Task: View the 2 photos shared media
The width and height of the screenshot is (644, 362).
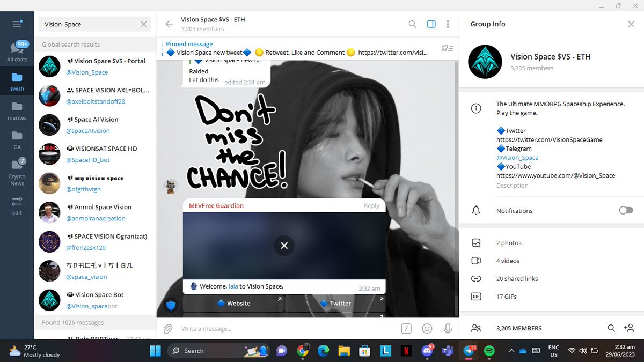Action: click(551, 243)
